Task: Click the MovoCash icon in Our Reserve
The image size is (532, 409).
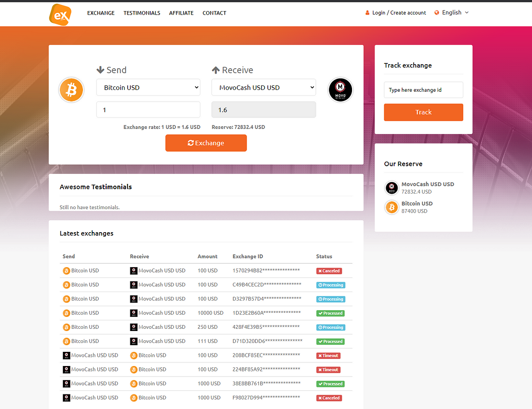Action: click(392, 188)
